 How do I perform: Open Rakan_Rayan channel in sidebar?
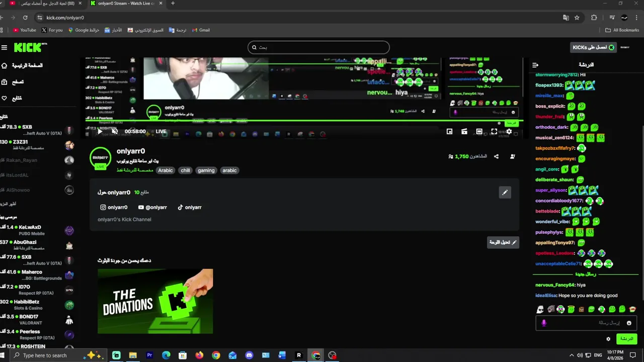click(37, 160)
